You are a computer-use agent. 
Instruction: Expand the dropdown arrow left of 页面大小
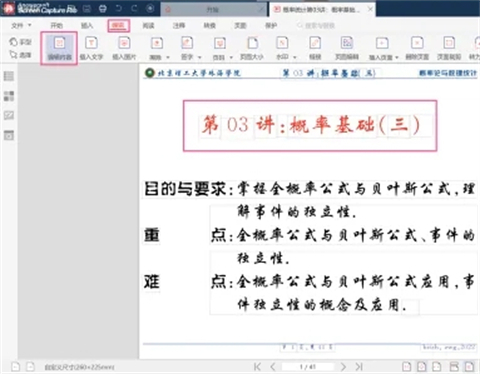(231, 57)
